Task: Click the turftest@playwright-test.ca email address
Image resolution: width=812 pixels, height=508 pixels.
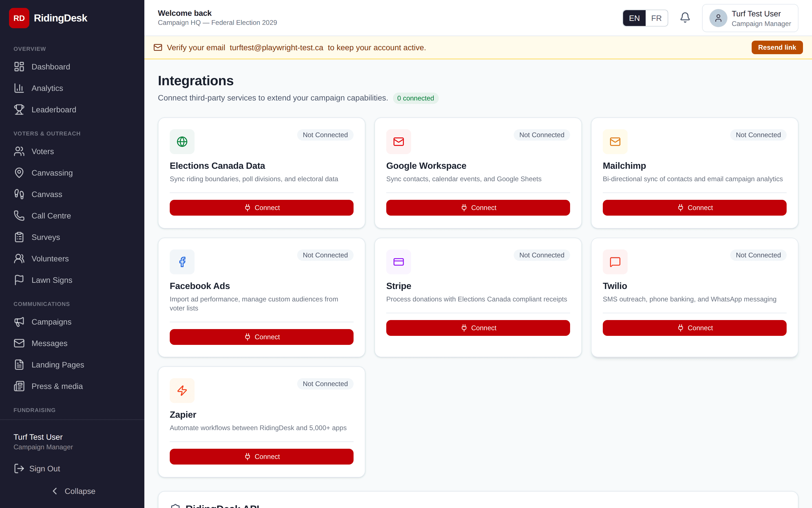Action: pos(277,48)
